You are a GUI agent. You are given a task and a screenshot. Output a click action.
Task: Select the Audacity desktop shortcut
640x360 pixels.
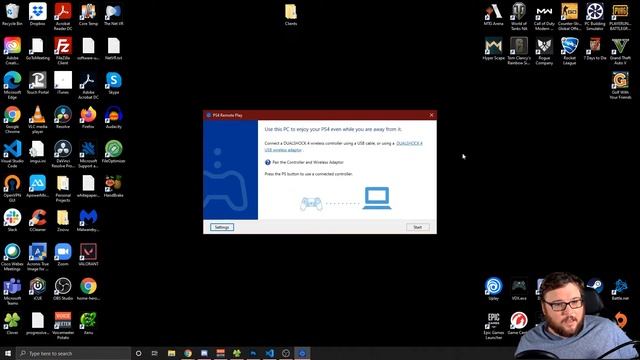tap(113, 118)
